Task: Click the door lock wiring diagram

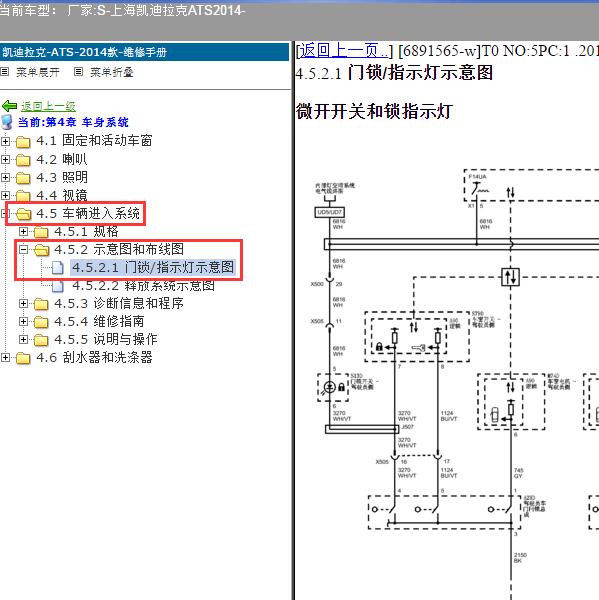Action: click(x=454, y=383)
